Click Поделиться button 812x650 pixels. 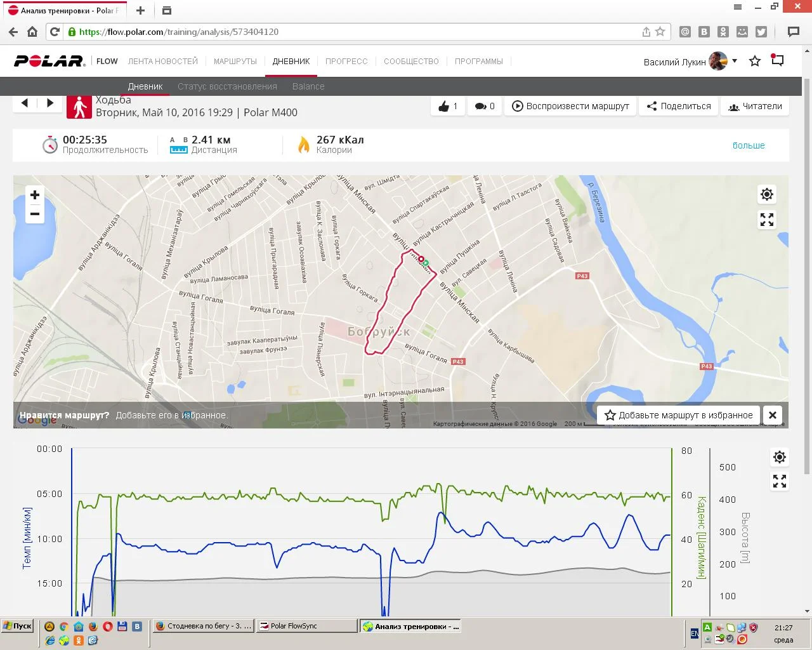679,106
